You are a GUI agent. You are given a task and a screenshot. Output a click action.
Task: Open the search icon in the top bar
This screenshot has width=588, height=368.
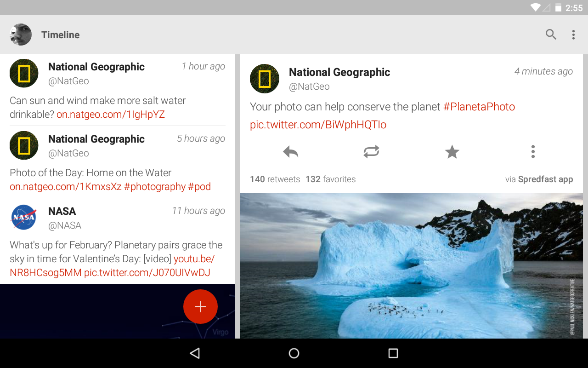point(551,34)
